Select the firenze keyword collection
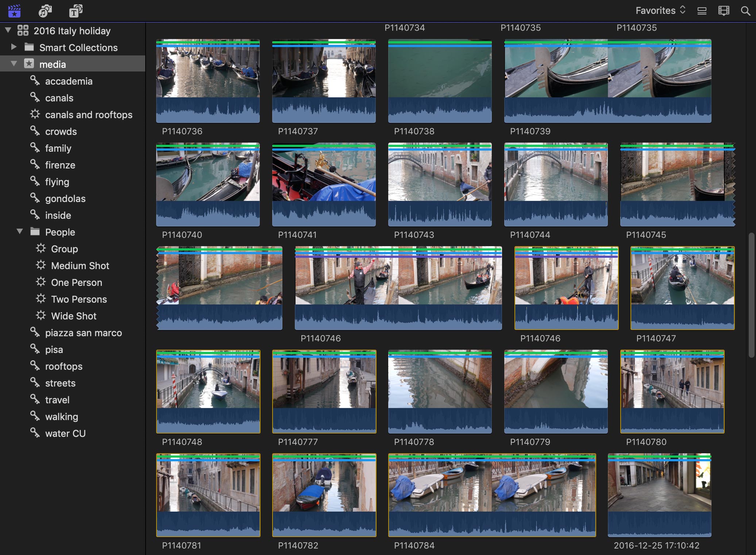 coord(60,165)
